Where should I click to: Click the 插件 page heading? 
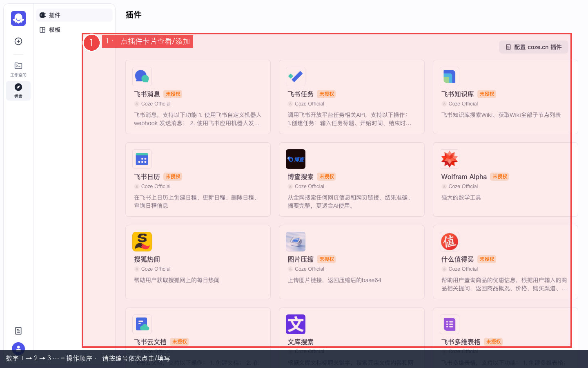click(x=134, y=15)
